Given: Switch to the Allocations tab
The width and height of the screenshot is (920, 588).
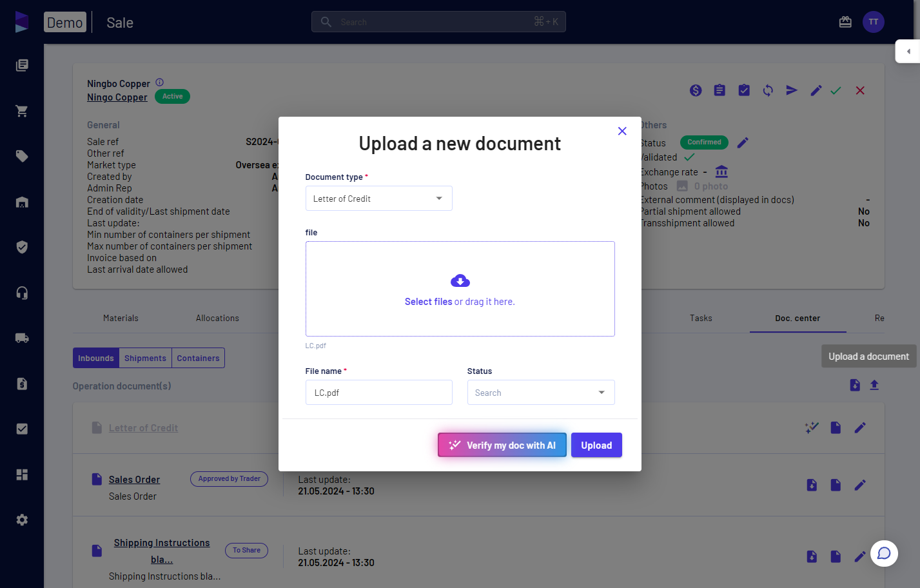Looking at the screenshot, I should [x=217, y=318].
